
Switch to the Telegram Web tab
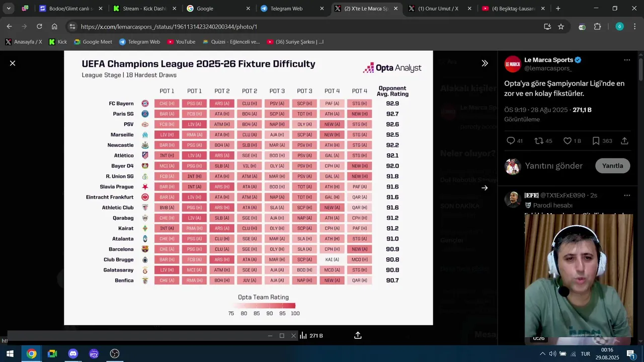click(292, 9)
